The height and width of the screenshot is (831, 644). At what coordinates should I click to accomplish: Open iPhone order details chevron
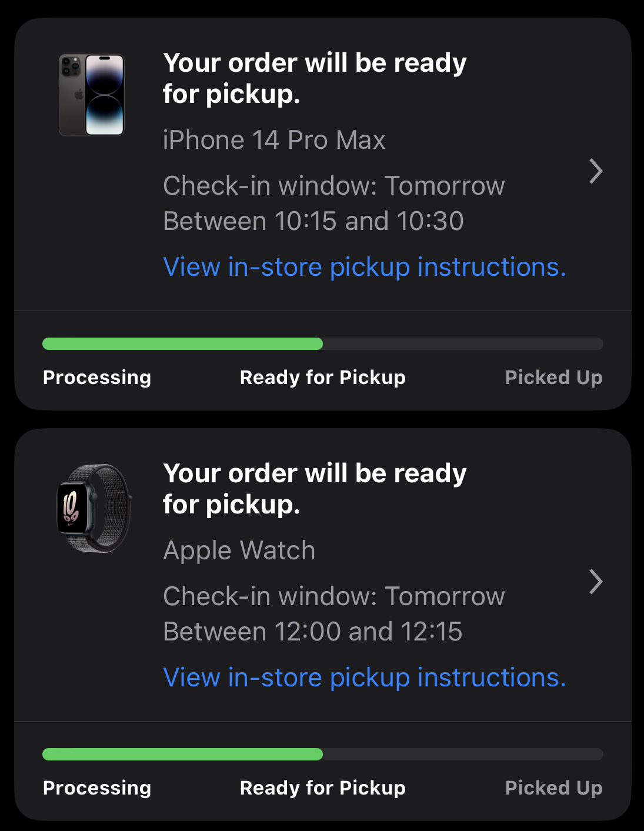pos(596,171)
